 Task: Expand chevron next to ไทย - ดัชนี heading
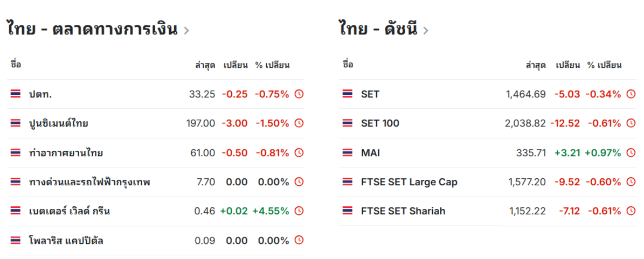point(426,30)
